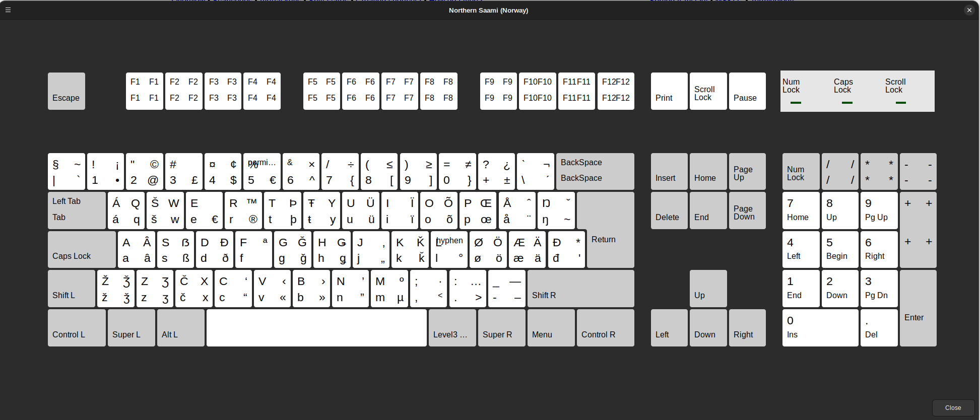Click the Super R key
Viewport: 980px width, 420px height.
point(501,328)
